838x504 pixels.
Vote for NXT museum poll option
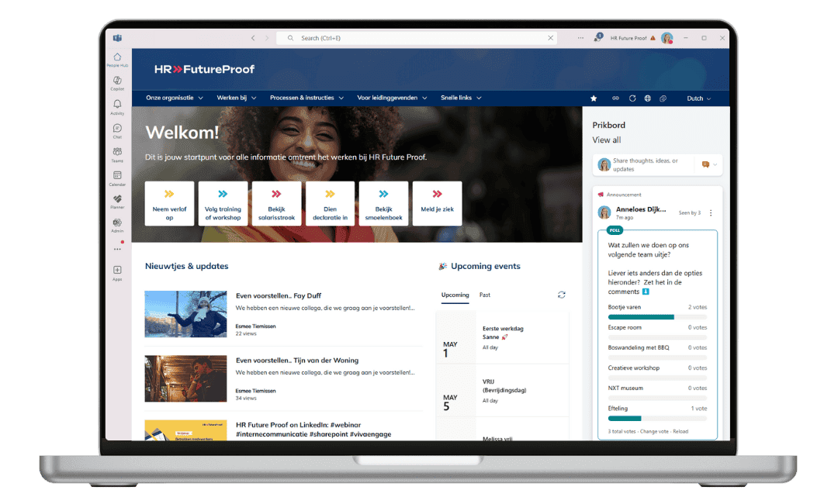point(657,392)
